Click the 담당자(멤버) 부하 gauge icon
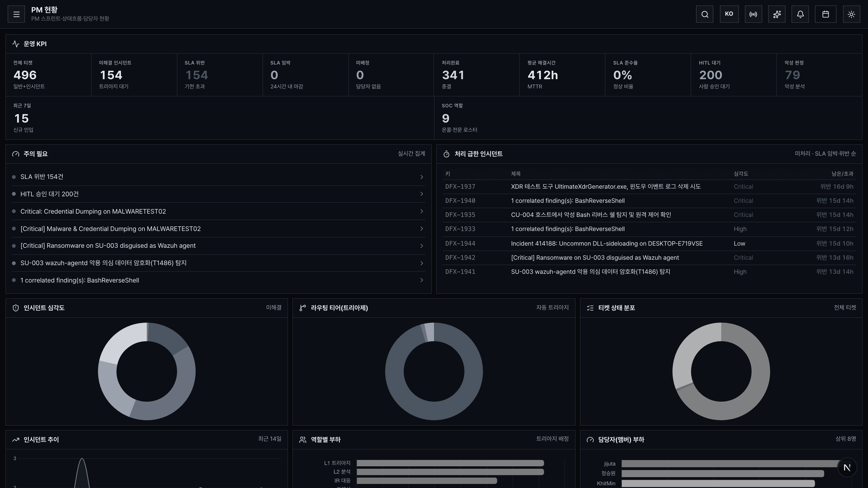Image resolution: width=868 pixels, height=488 pixels. coord(590,439)
